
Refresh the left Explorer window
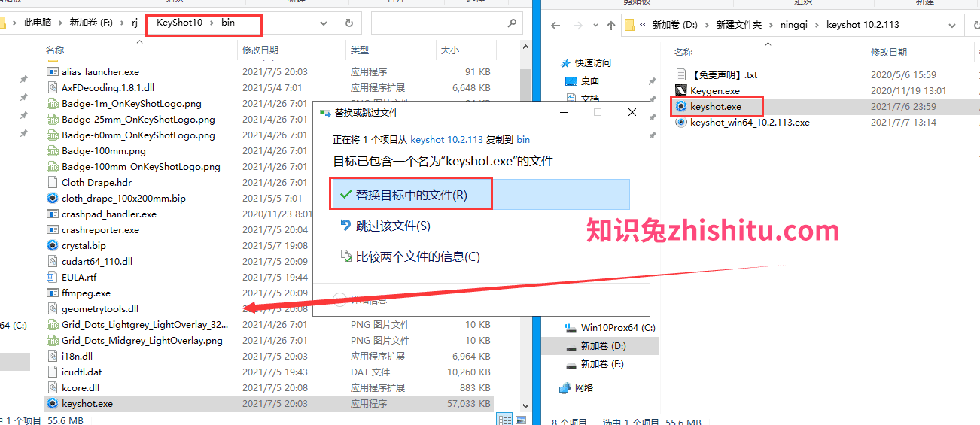(x=348, y=23)
